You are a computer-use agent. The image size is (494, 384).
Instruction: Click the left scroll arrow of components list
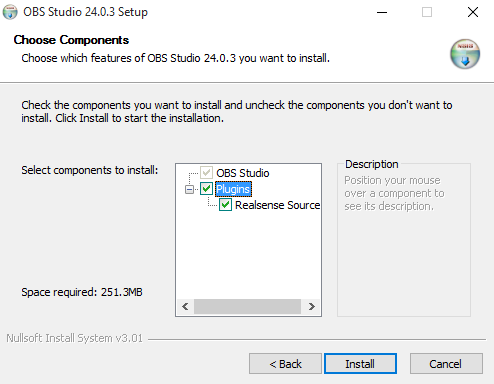(185, 306)
